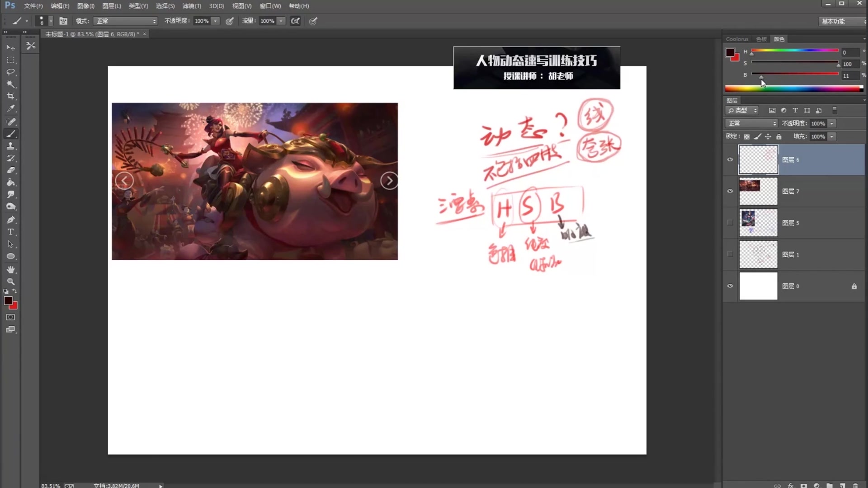Click the hue H slider track
Image resolution: width=868 pixels, height=488 pixels.
click(795, 50)
